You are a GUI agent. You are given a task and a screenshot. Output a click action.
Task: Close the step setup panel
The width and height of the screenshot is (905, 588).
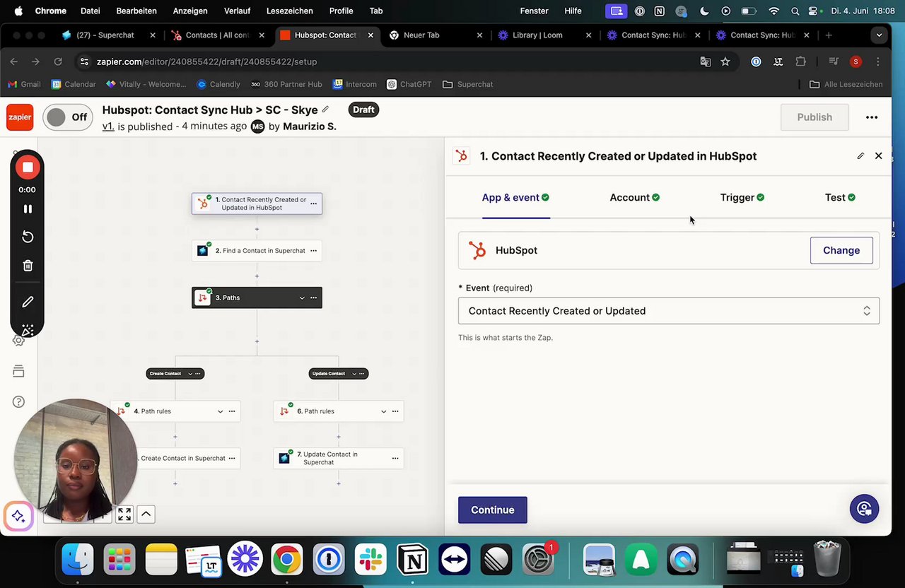coord(879,155)
